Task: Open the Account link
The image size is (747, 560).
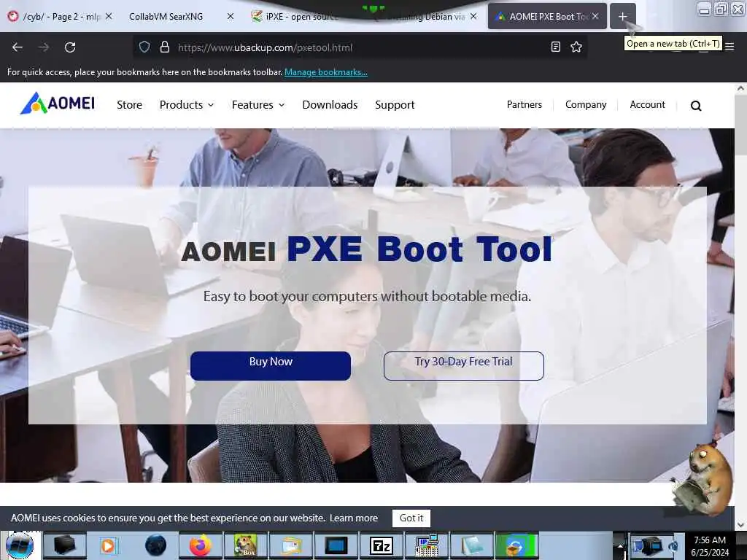Action: [648, 105]
